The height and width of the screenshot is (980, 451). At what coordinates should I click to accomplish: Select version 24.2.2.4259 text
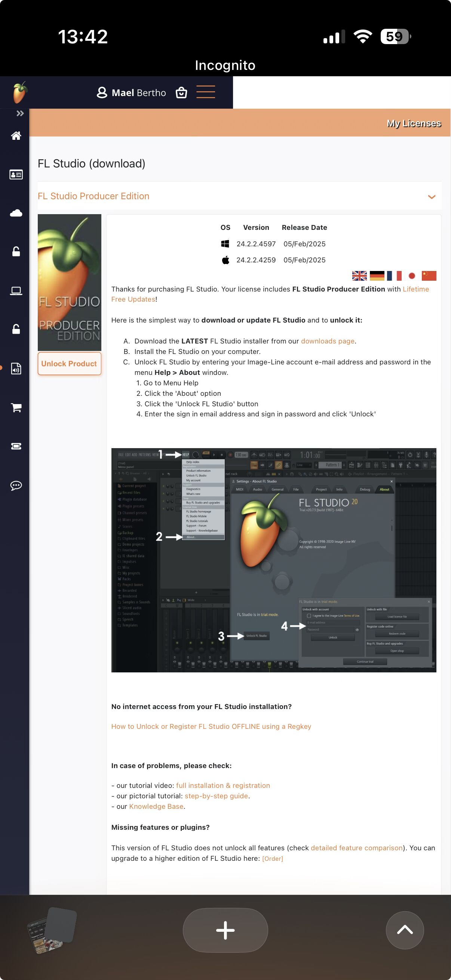click(256, 260)
